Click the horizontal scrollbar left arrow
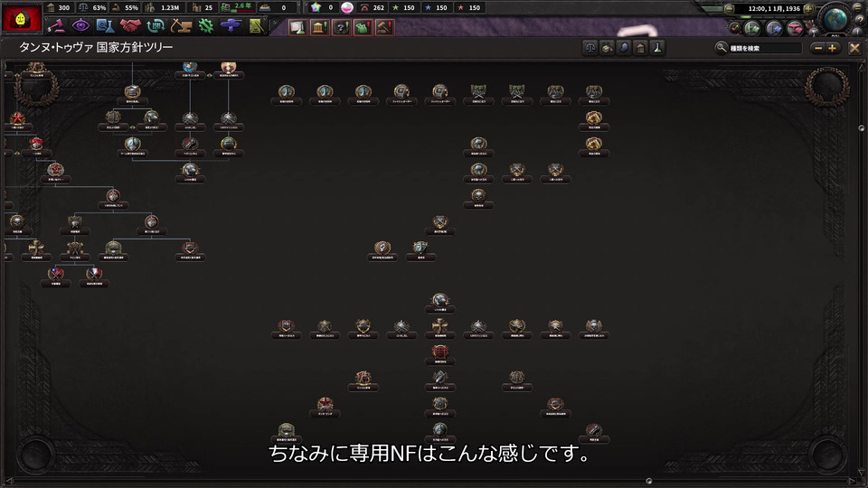 click(x=8, y=481)
